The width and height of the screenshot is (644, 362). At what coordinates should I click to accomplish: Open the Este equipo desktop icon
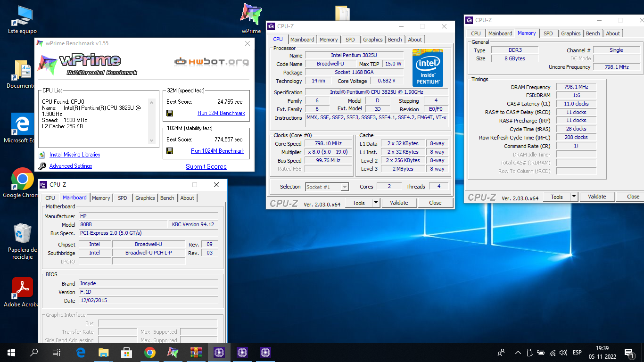(22, 19)
